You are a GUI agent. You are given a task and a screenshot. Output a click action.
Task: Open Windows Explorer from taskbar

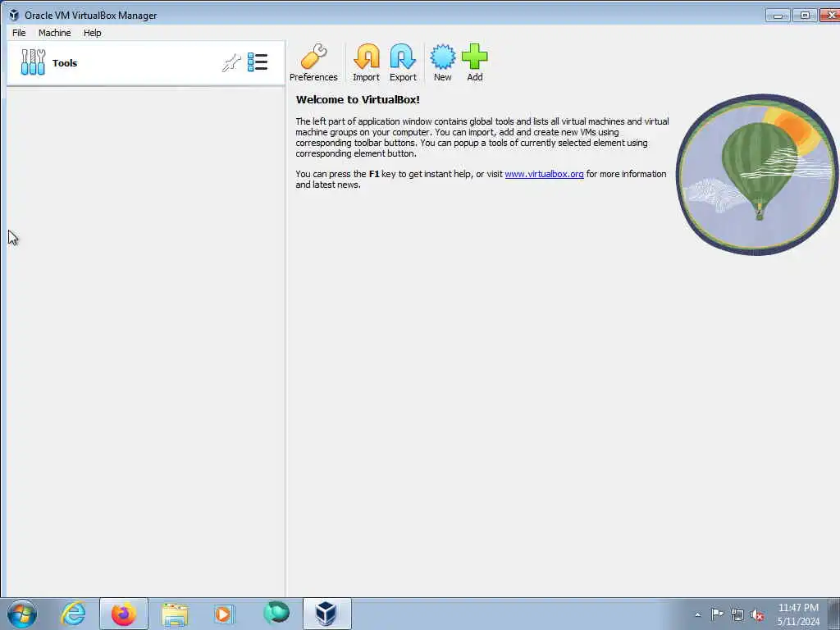(175, 614)
